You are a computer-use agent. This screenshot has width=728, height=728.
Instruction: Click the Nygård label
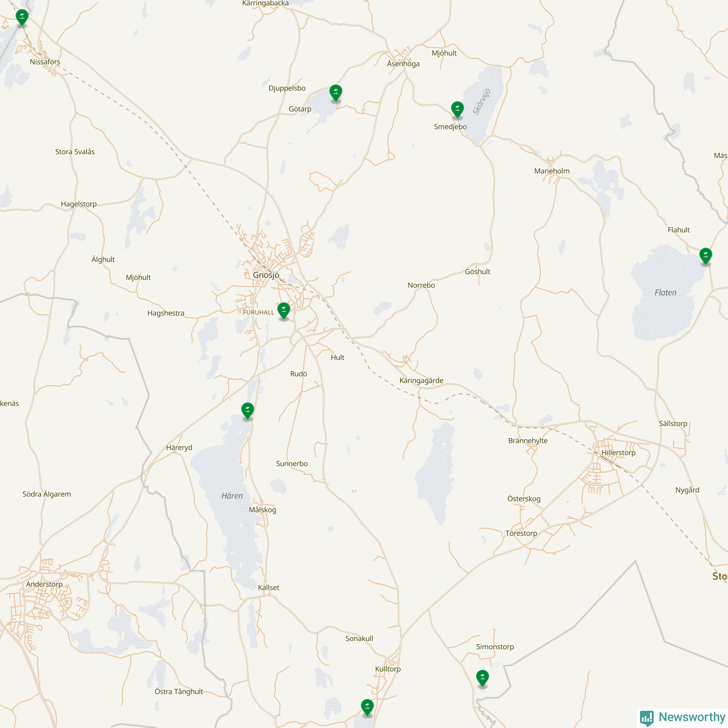coord(687,490)
